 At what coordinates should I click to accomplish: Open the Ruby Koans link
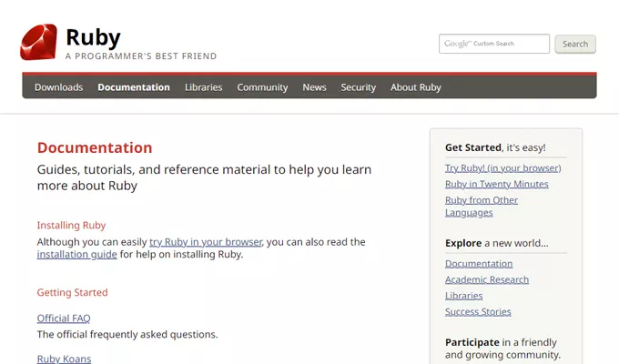tap(64, 359)
